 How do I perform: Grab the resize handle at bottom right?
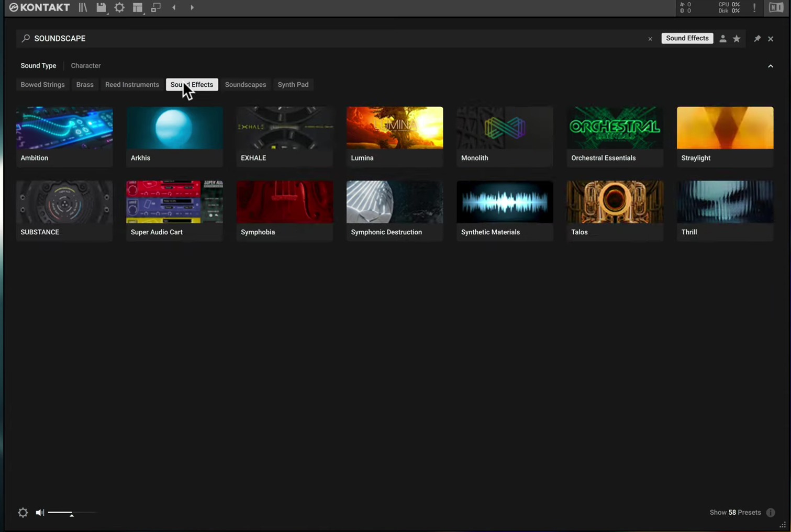click(783, 525)
